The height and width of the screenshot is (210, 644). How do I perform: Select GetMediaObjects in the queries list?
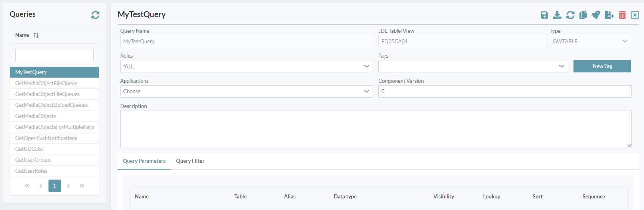coord(36,116)
